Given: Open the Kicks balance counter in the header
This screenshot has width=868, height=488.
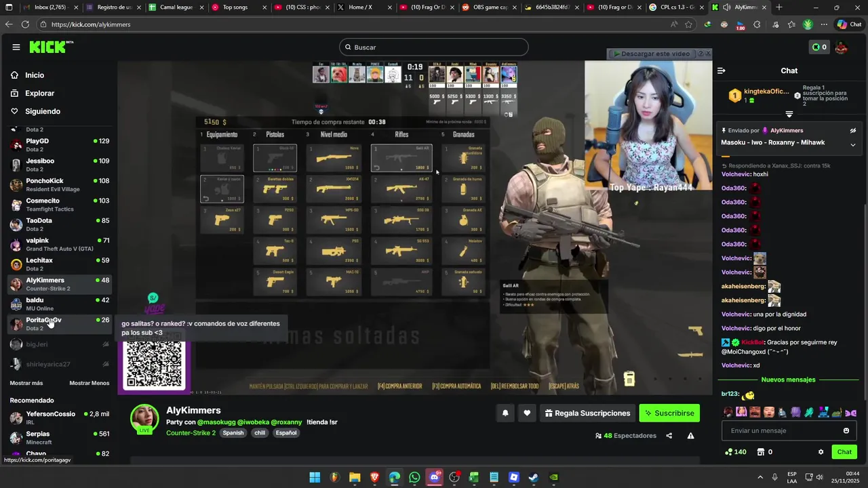Looking at the screenshot, I should point(819,47).
